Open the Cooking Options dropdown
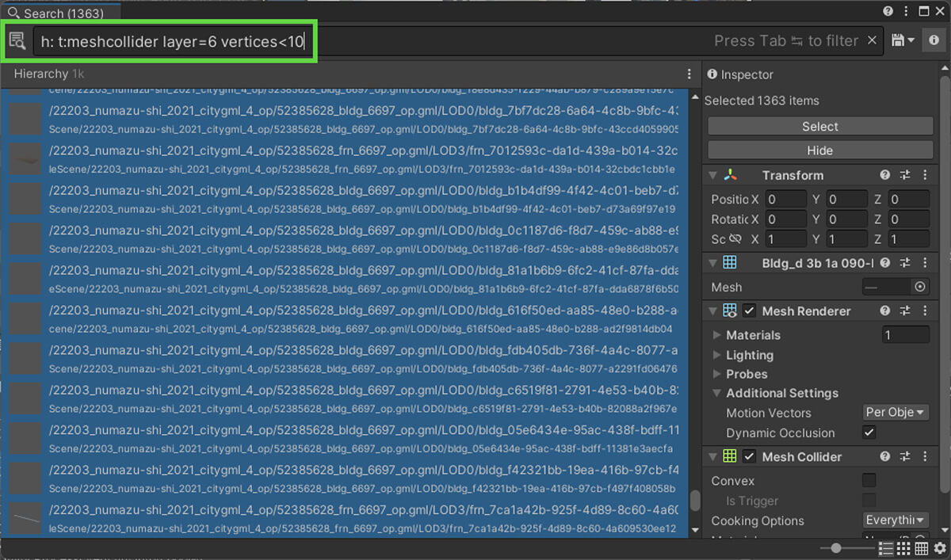 (895, 520)
